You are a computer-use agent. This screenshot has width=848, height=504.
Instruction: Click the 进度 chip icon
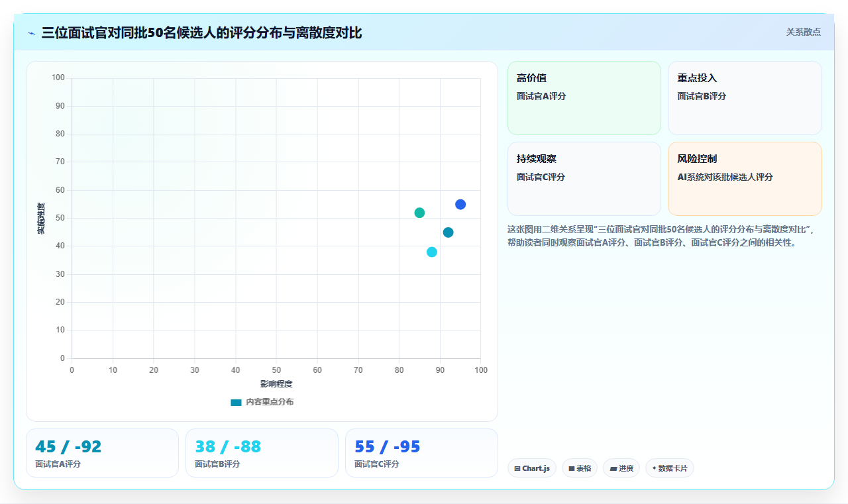(613, 468)
